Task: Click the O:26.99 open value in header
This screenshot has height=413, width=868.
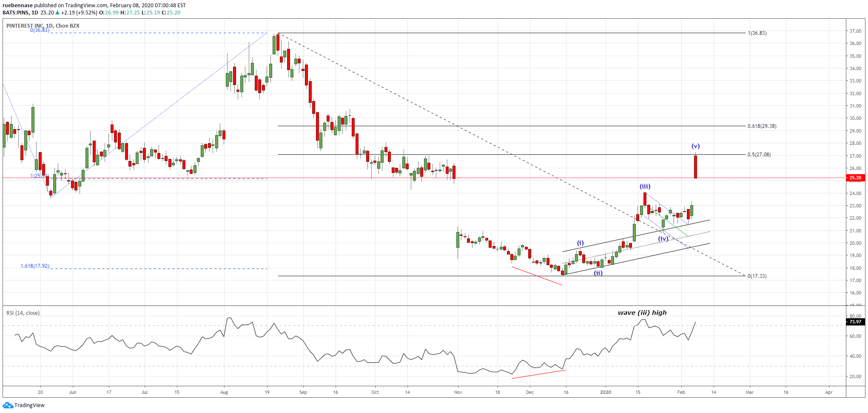Action: 109,13
